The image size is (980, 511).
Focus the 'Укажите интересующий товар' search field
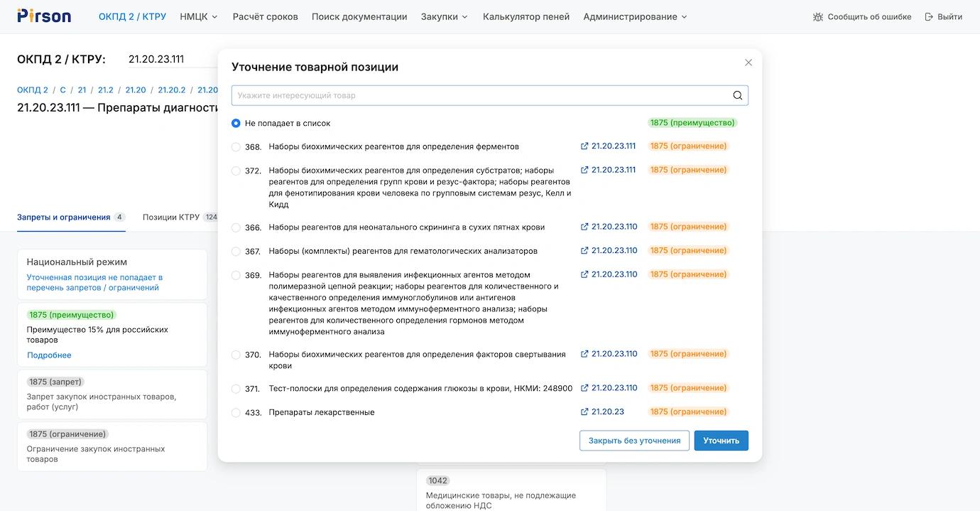coord(483,95)
